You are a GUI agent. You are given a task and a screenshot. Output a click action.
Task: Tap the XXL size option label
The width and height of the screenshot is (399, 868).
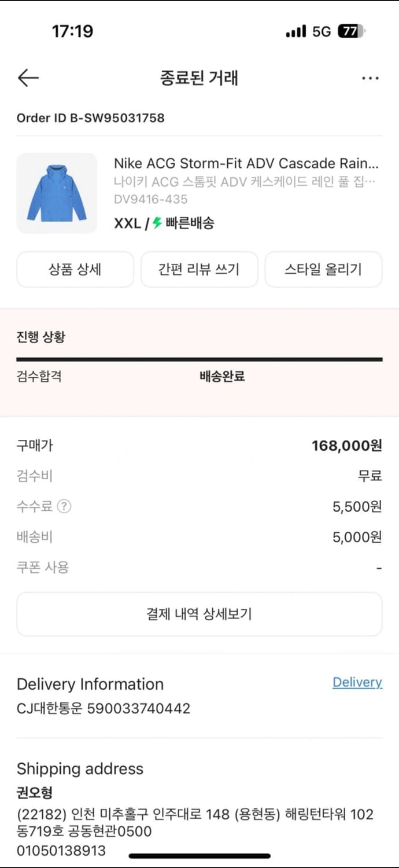[x=125, y=222]
